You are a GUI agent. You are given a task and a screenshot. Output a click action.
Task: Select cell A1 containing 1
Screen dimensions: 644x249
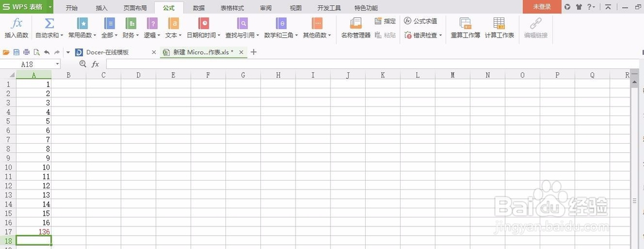[33, 84]
